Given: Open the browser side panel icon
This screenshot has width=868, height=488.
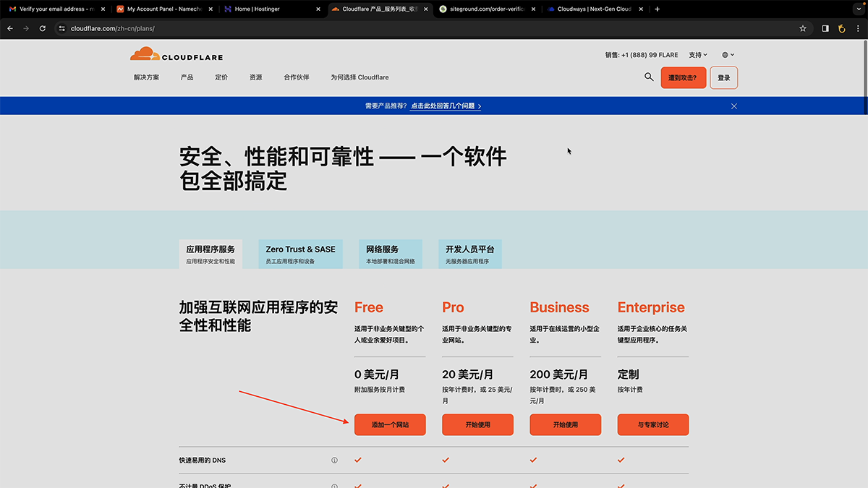Looking at the screenshot, I should pos(825,28).
